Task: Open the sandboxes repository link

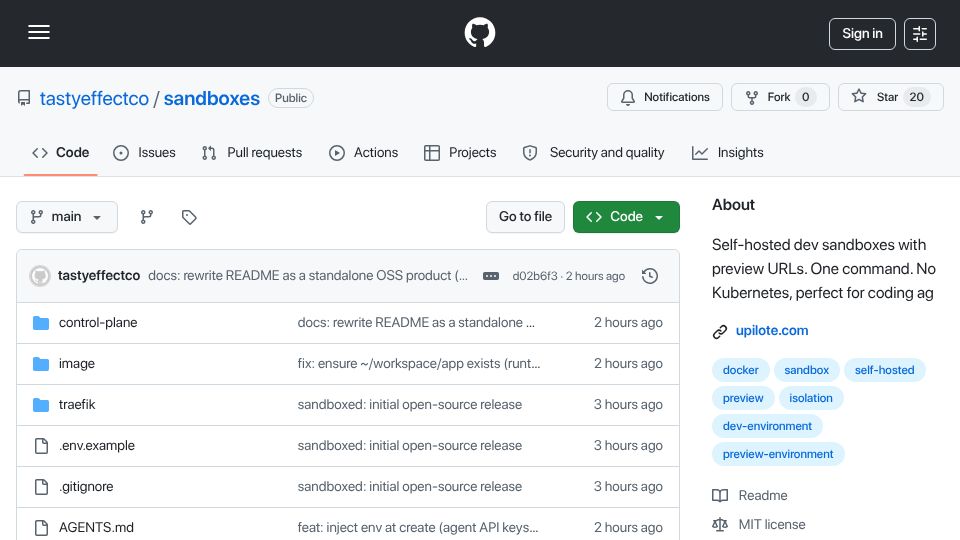Action: coord(212,98)
